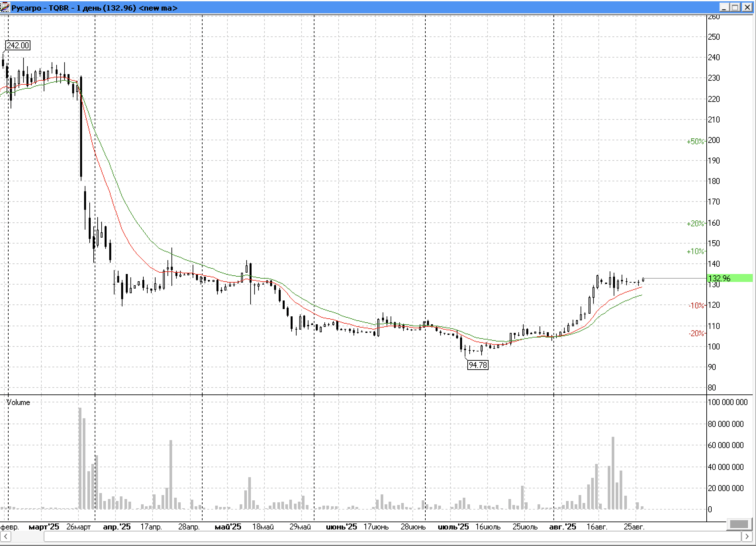
Task: Click the 242.00 maximum price label
Action: tap(18, 45)
